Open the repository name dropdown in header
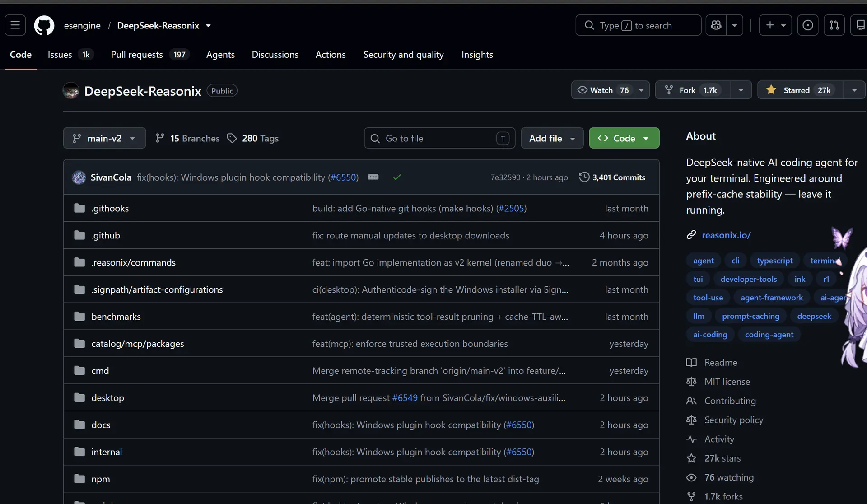Viewport: 867px width, 504px height. pos(208,26)
